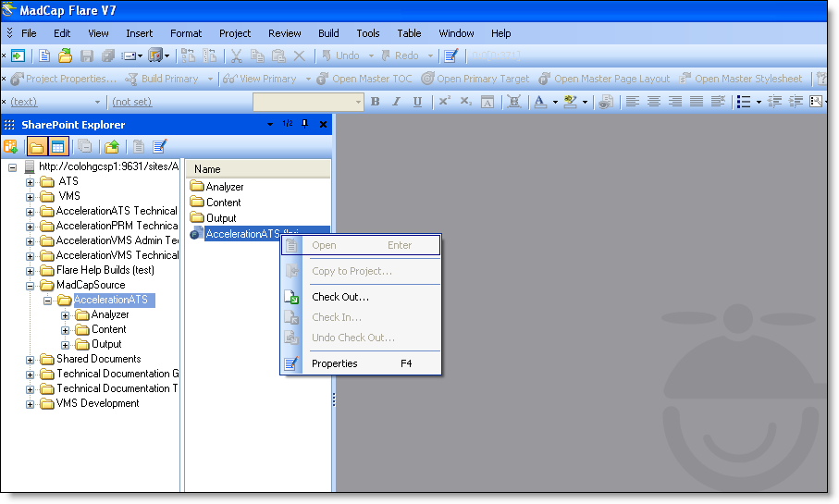Toggle Italic formatting
Screen dimensions: 839x504
pyautogui.click(x=396, y=102)
